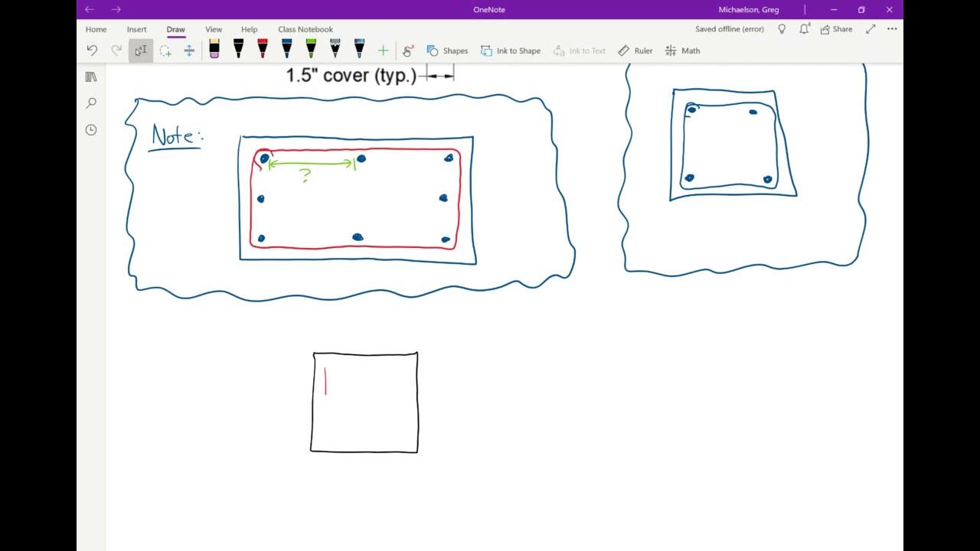Screen dimensions: 980x551
Task: Switch to the Insert tab
Action: (136, 29)
